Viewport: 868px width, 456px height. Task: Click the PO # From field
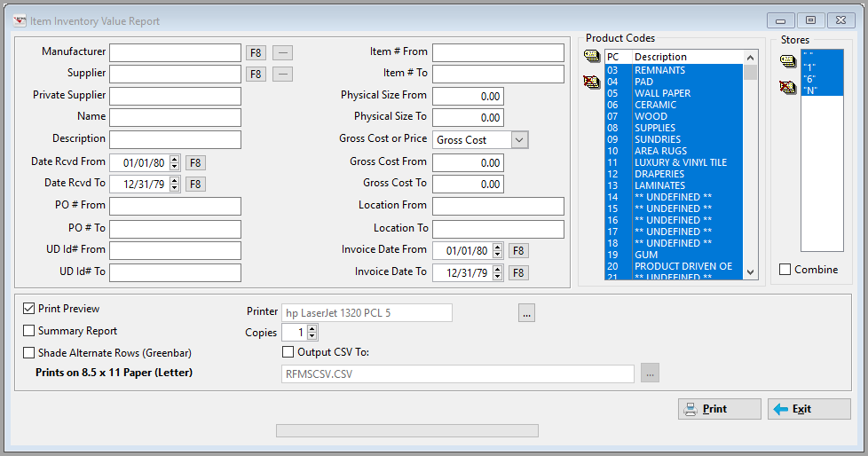coord(175,207)
